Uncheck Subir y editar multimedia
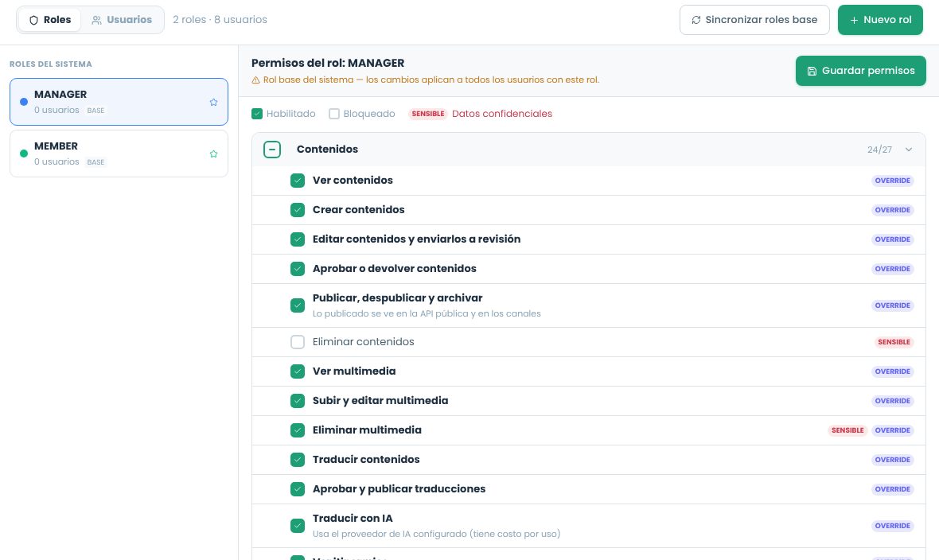The width and height of the screenshot is (939, 560). (x=298, y=401)
